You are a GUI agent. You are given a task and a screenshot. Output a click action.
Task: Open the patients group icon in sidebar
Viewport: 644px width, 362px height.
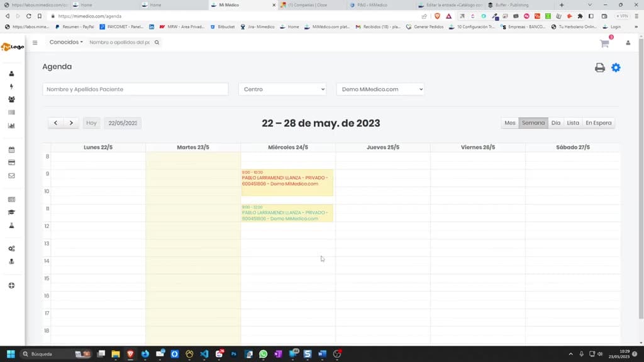point(11,99)
